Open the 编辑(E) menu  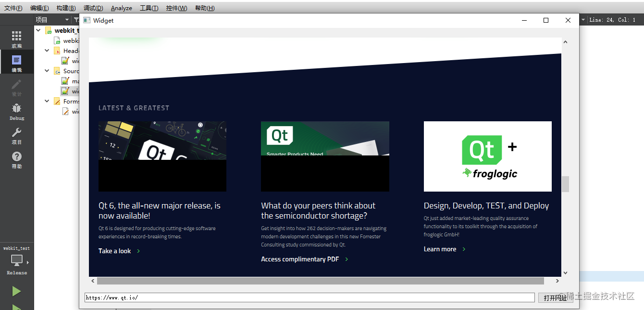pos(39,8)
